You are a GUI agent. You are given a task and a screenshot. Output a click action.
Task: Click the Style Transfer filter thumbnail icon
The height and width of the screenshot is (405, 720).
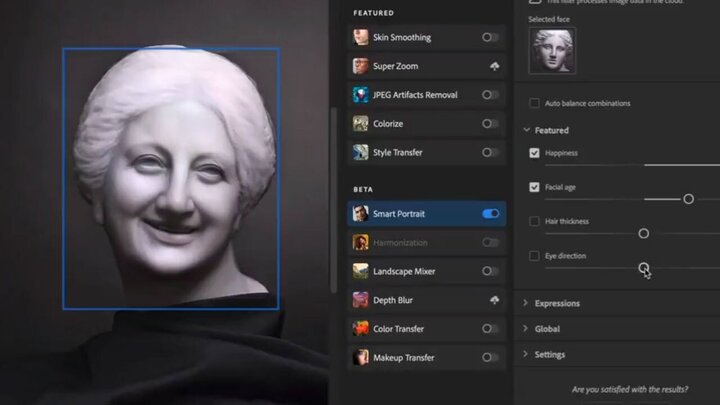point(360,152)
